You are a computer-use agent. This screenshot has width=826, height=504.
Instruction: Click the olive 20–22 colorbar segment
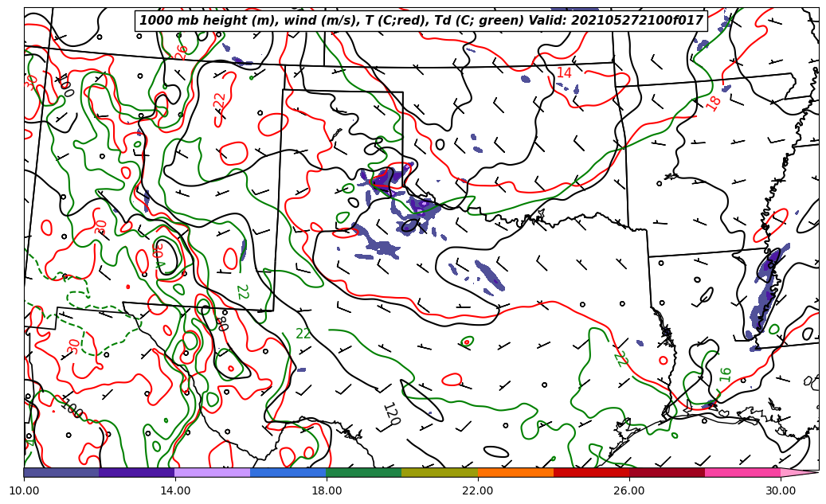click(439, 472)
